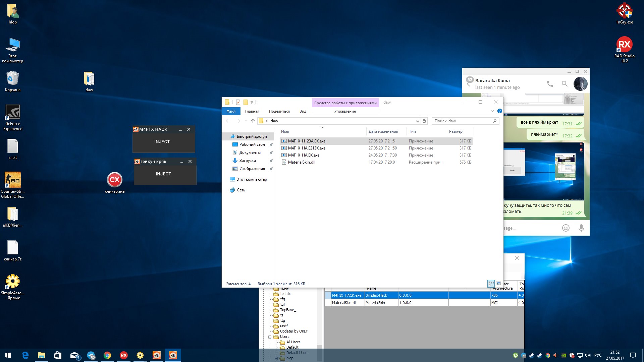This screenshot has height=362, width=644.
Task: Sort files by the Имя column
Action: pyautogui.click(x=322, y=131)
